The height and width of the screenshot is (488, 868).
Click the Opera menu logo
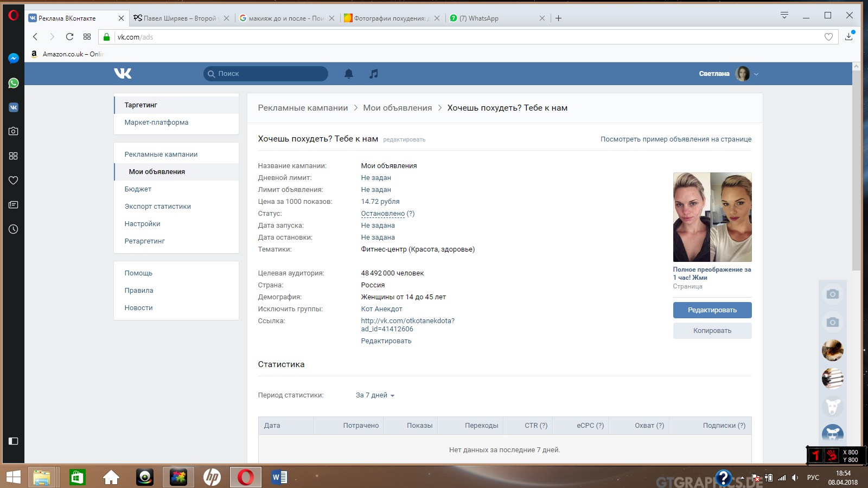pyautogui.click(x=14, y=16)
